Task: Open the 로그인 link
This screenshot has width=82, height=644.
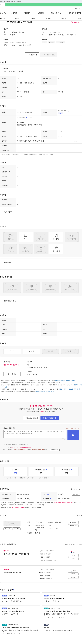Action: (x=76, y=8)
